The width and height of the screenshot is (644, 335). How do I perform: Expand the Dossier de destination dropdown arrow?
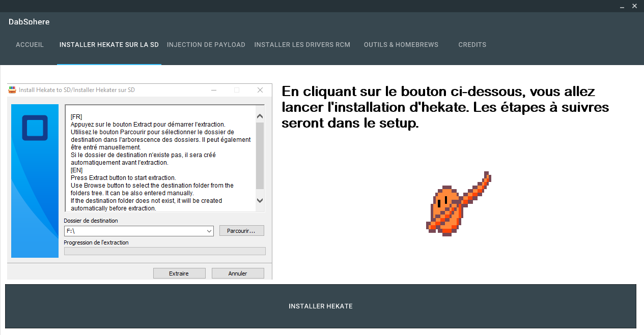[209, 231]
